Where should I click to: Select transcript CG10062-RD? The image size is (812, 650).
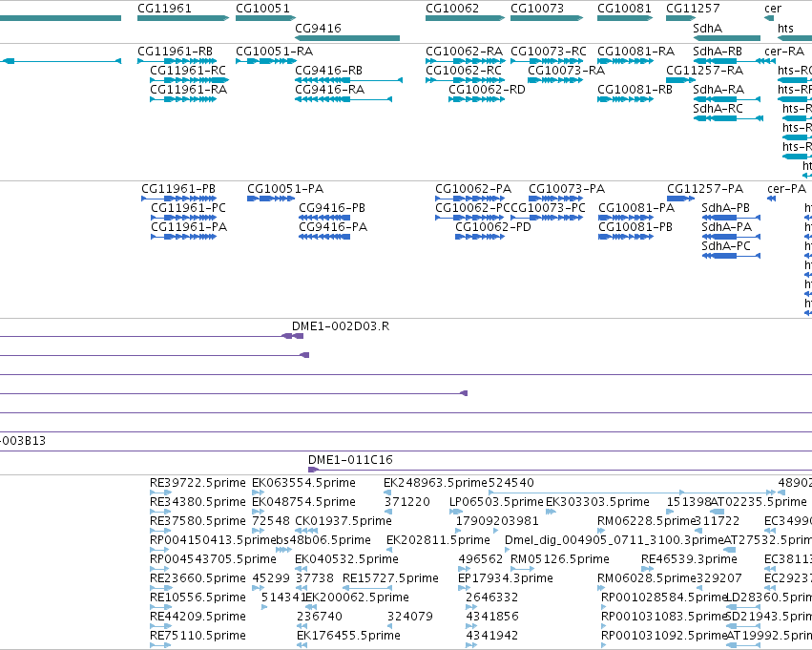pos(476,99)
